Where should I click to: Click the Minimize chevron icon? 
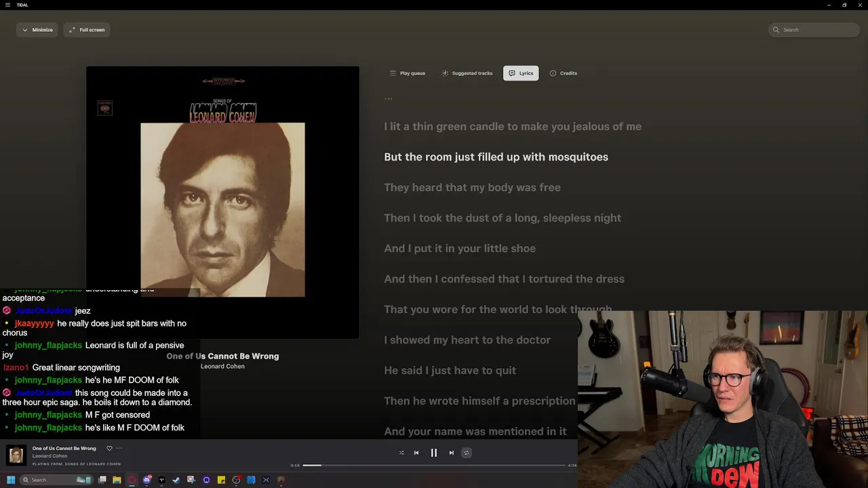(25, 30)
